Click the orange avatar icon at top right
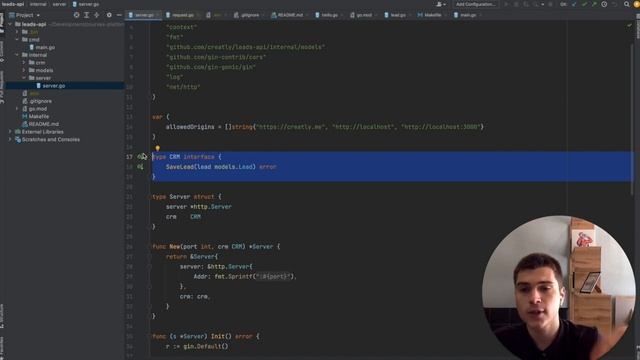The height and width of the screenshot is (360, 640). (x=636, y=4)
